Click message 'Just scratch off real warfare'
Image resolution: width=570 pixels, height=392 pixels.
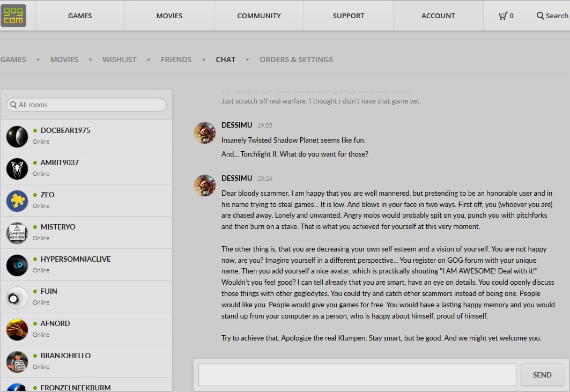[321, 101]
